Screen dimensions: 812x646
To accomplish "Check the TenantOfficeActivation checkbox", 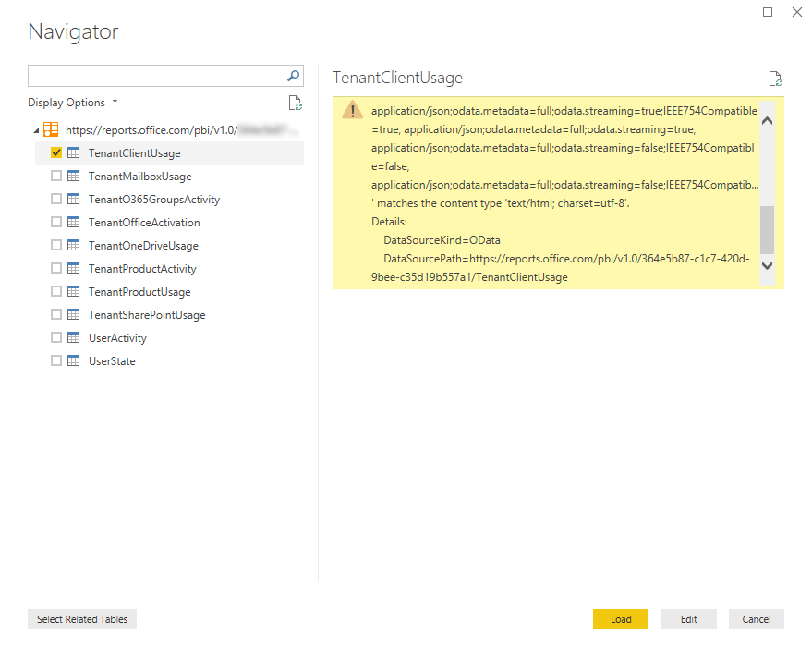I will click(56, 222).
